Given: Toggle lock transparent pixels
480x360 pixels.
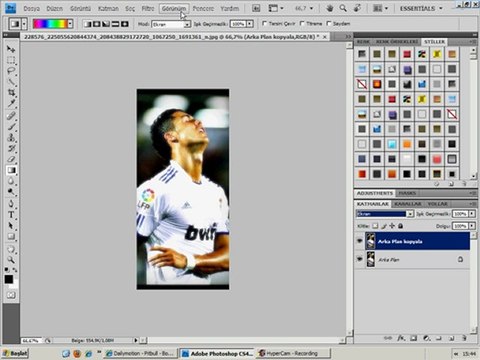Looking at the screenshot, I should 375,226.
